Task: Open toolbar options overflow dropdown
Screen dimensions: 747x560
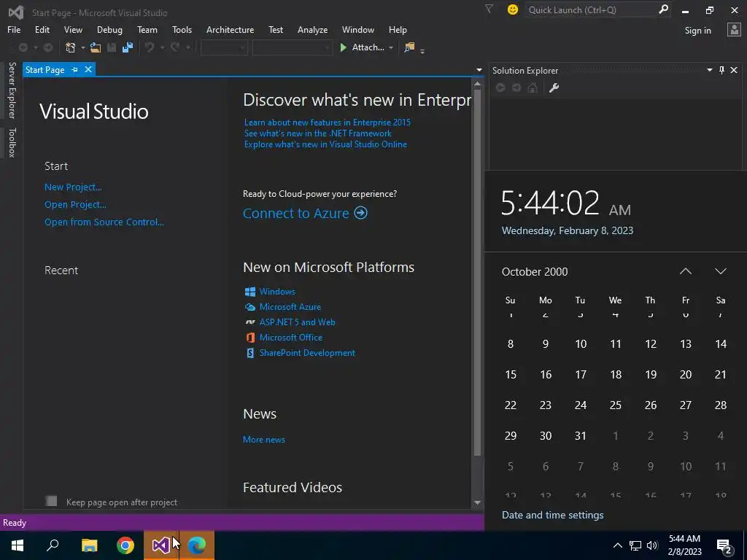Action: click(x=422, y=50)
